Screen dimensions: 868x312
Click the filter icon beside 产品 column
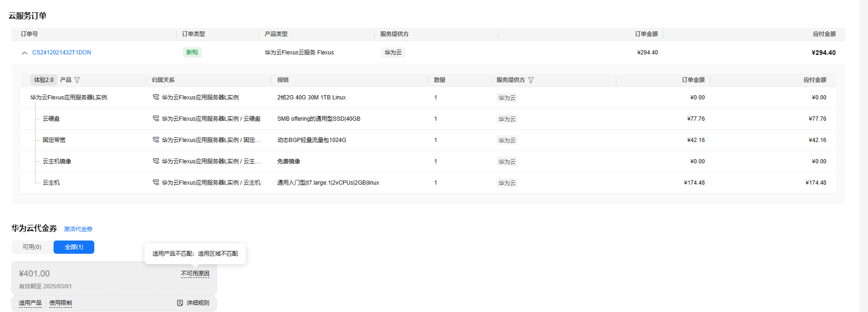click(x=77, y=80)
